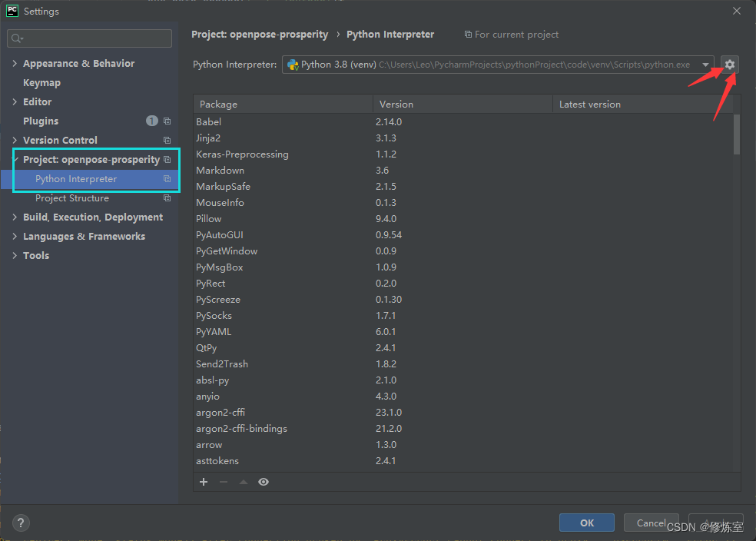Select Python Interpreter in settings tree

(x=76, y=179)
